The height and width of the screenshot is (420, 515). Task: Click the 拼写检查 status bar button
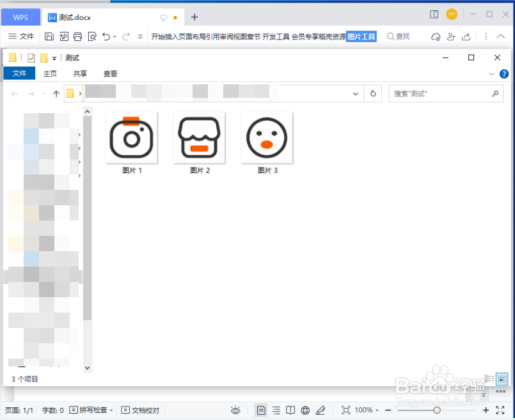(x=89, y=410)
